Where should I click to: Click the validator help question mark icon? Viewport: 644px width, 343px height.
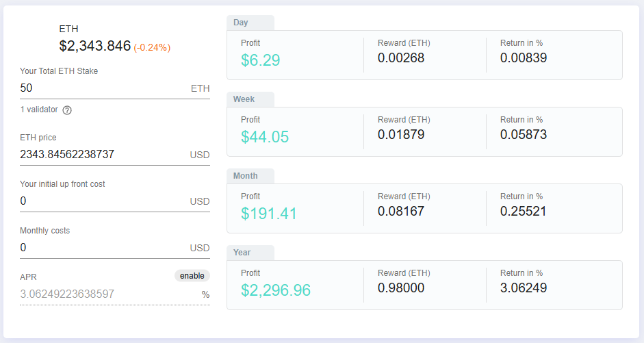pos(67,110)
